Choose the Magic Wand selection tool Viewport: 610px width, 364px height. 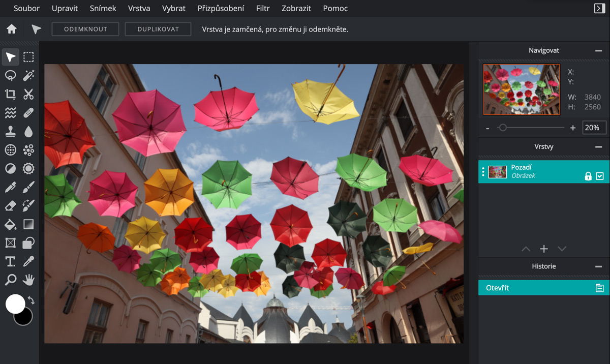[28, 76]
